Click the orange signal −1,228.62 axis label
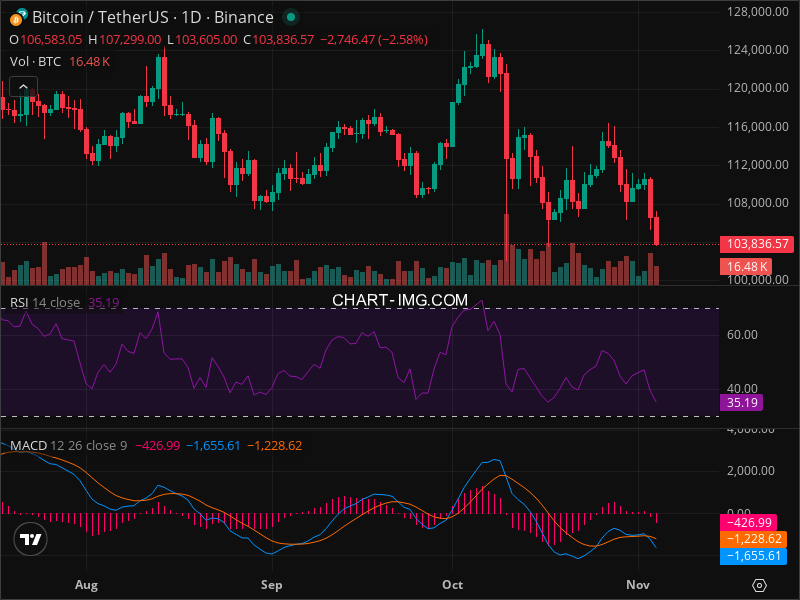Image resolution: width=800 pixels, height=600 pixels. (752, 539)
